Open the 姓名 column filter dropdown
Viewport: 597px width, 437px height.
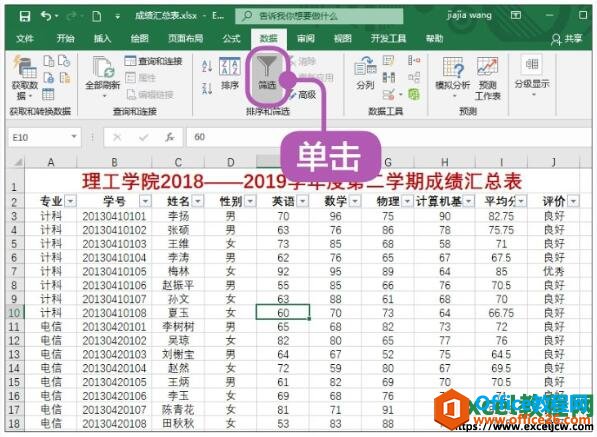(x=197, y=201)
